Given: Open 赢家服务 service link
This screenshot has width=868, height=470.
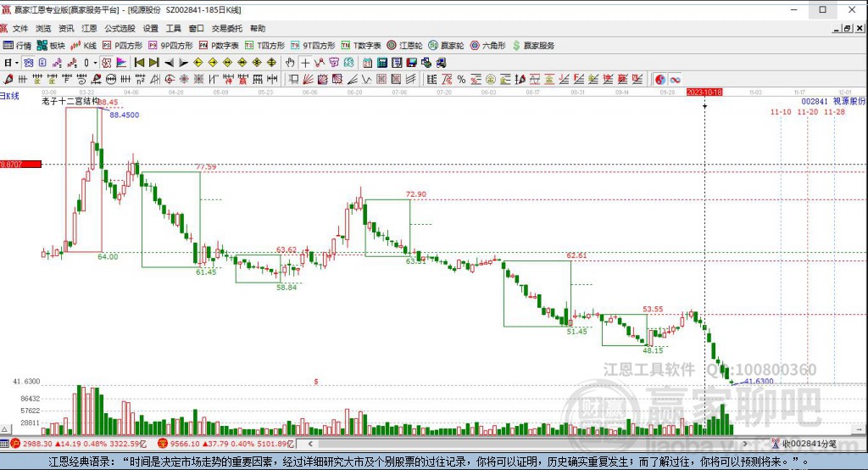Looking at the screenshot, I should pyautogui.click(x=533, y=46).
